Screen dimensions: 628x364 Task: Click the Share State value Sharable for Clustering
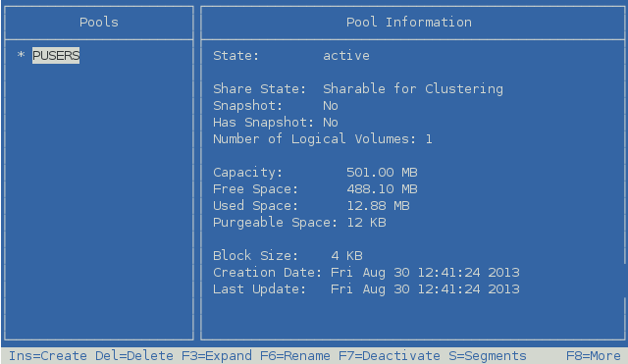click(x=413, y=88)
